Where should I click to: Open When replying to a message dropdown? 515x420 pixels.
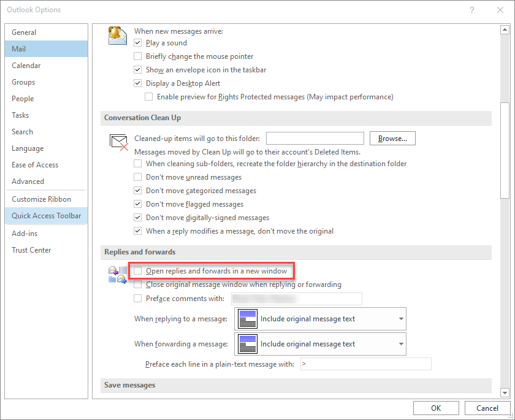pyautogui.click(x=320, y=319)
